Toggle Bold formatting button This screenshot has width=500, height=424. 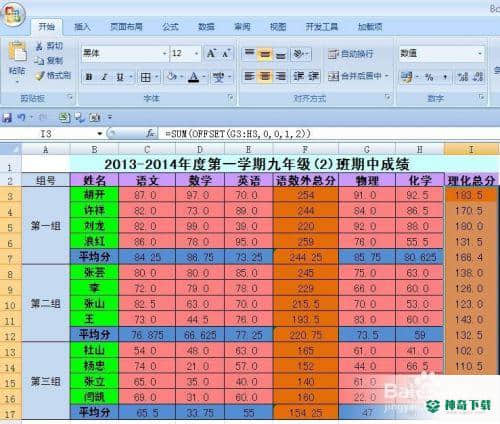[x=89, y=77]
